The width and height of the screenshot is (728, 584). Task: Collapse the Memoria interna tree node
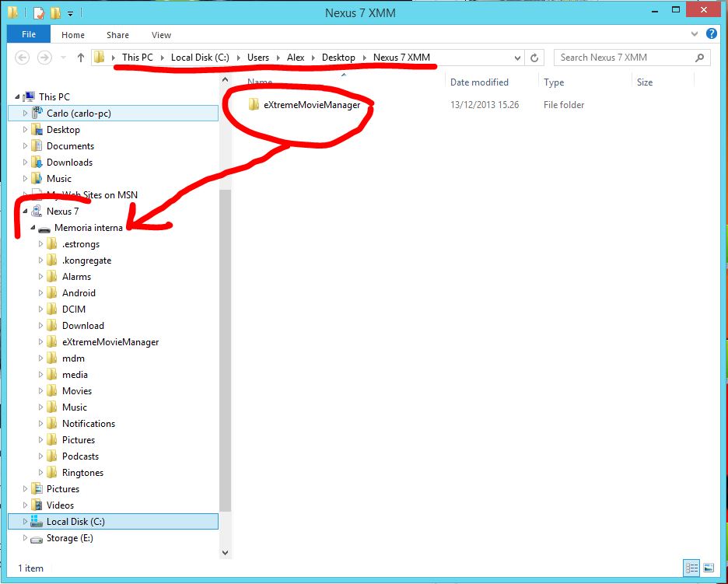pos(33,228)
